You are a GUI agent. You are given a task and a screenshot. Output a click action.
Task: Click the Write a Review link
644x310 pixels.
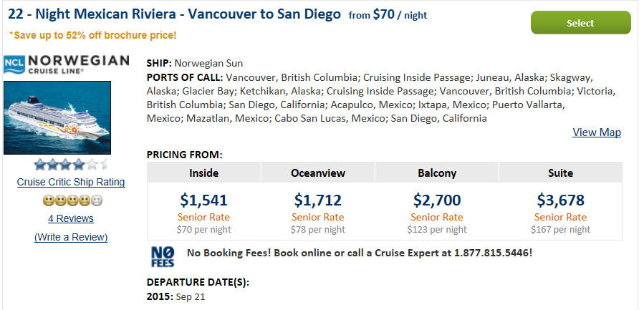(71, 237)
